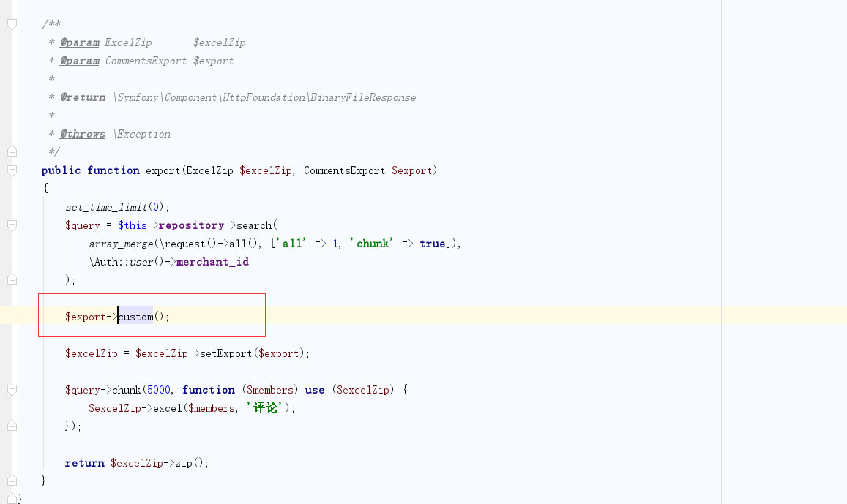847x504 pixels.
Task: Click the merchant_id property
Action: (213, 262)
